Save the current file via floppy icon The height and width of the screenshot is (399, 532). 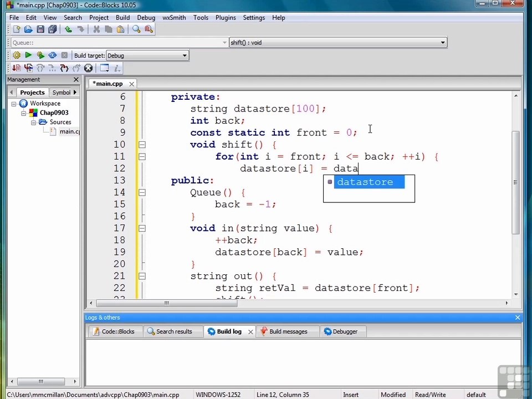[40, 29]
